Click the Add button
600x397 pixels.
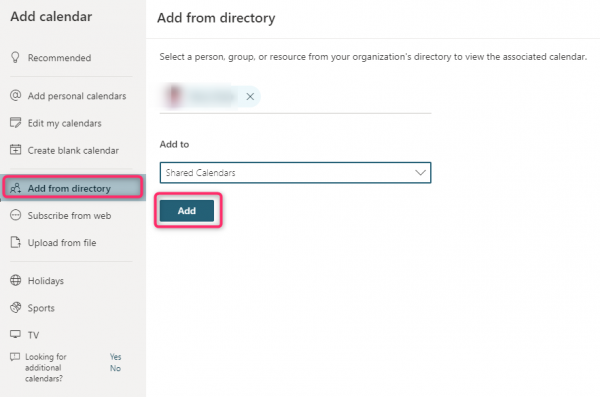tap(187, 211)
